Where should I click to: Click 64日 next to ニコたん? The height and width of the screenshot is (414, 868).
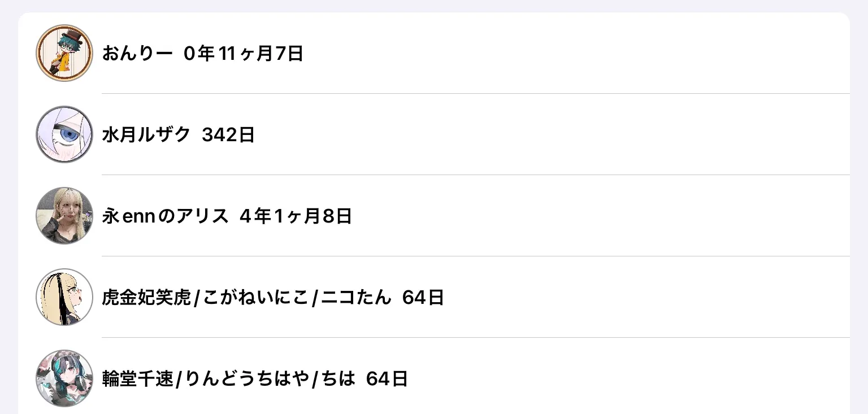pos(423,298)
